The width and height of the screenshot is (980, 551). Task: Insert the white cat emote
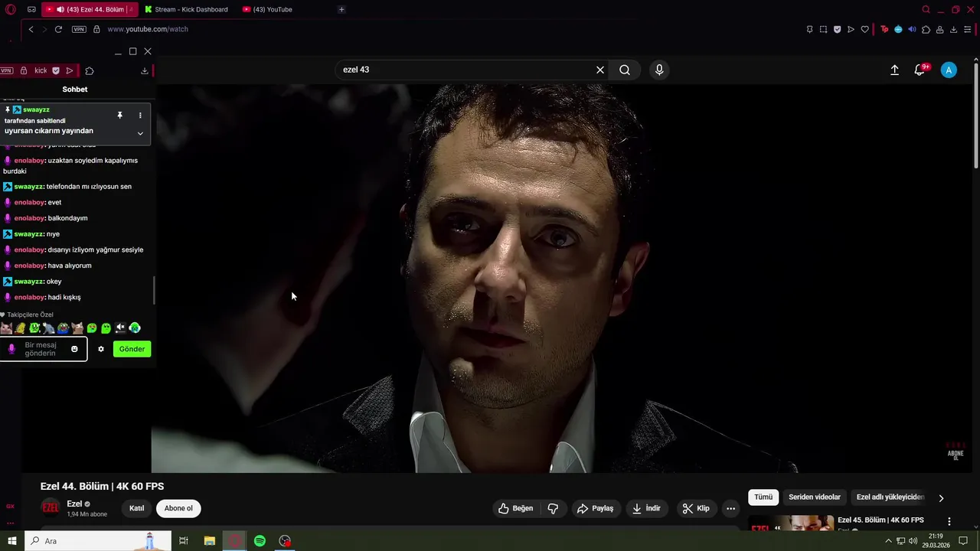(6, 328)
